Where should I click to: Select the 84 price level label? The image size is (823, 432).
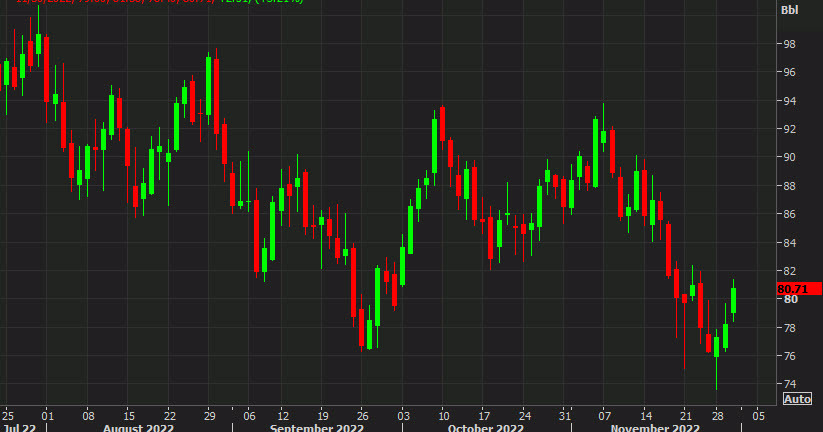pos(789,243)
